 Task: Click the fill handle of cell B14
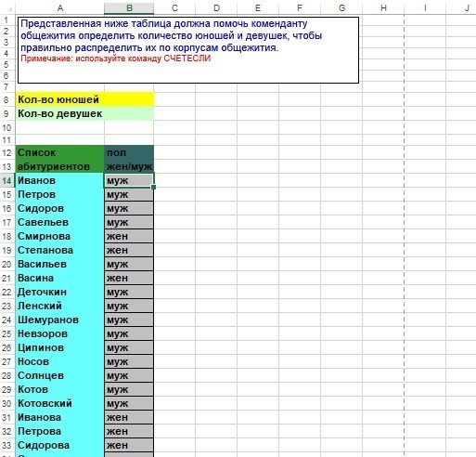pos(154,187)
